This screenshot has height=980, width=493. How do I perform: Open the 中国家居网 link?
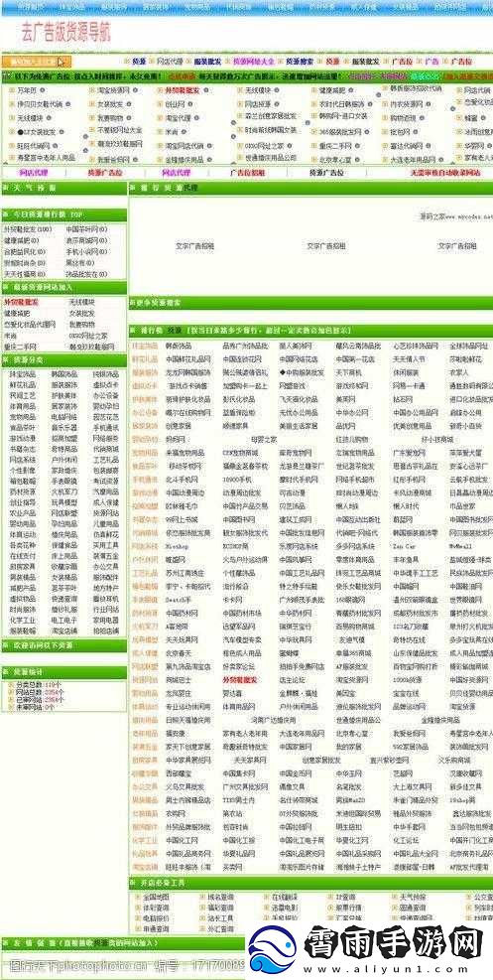click(x=296, y=747)
